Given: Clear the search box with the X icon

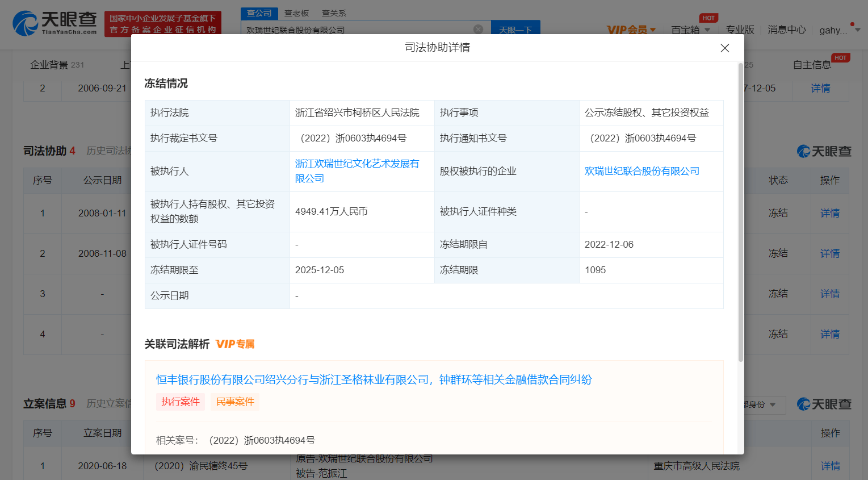Looking at the screenshot, I should click(478, 29).
